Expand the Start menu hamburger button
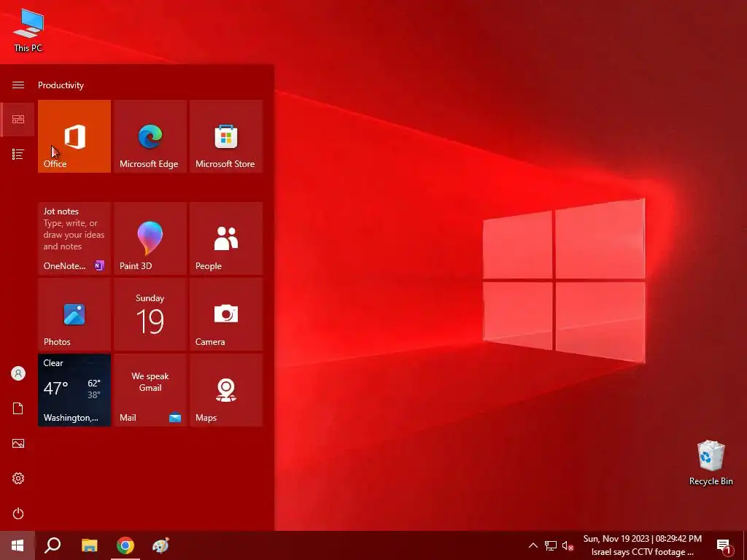This screenshot has width=747, height=560. tap(18, 85)
